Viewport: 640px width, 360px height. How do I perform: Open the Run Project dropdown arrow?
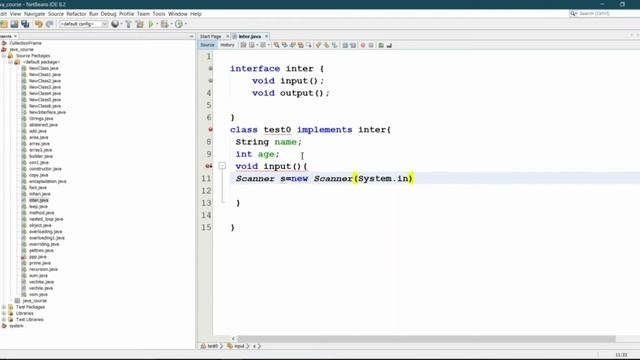pos(157,24)
